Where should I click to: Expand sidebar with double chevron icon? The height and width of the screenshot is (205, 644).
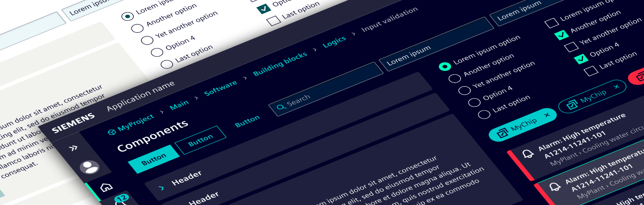(x=73, y=148)
